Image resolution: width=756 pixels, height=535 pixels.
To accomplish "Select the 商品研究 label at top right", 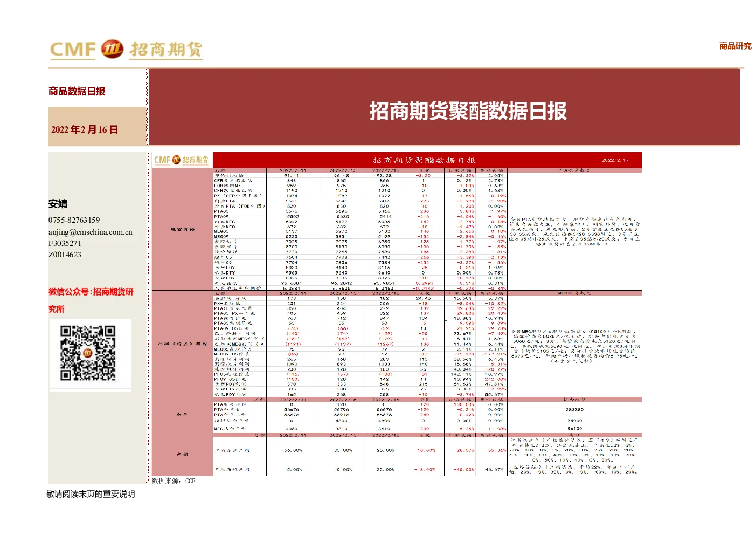I will pyautogui.click(x=735, y=46).
